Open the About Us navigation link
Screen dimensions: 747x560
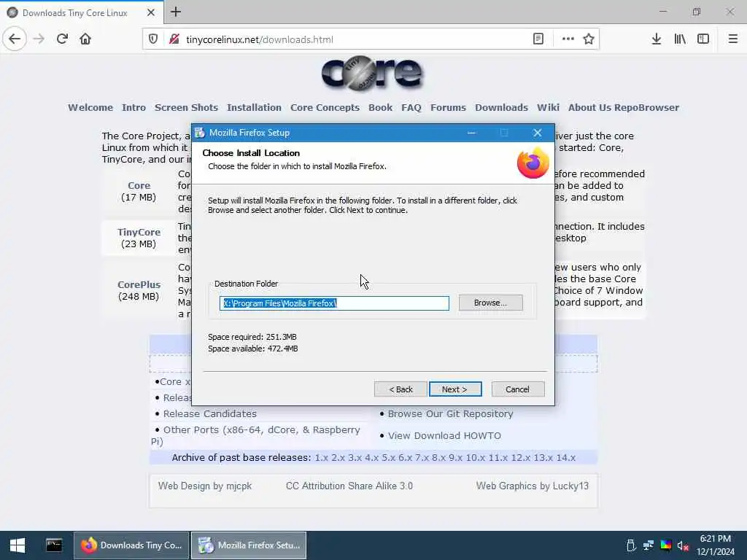click(x=589, y=108)
